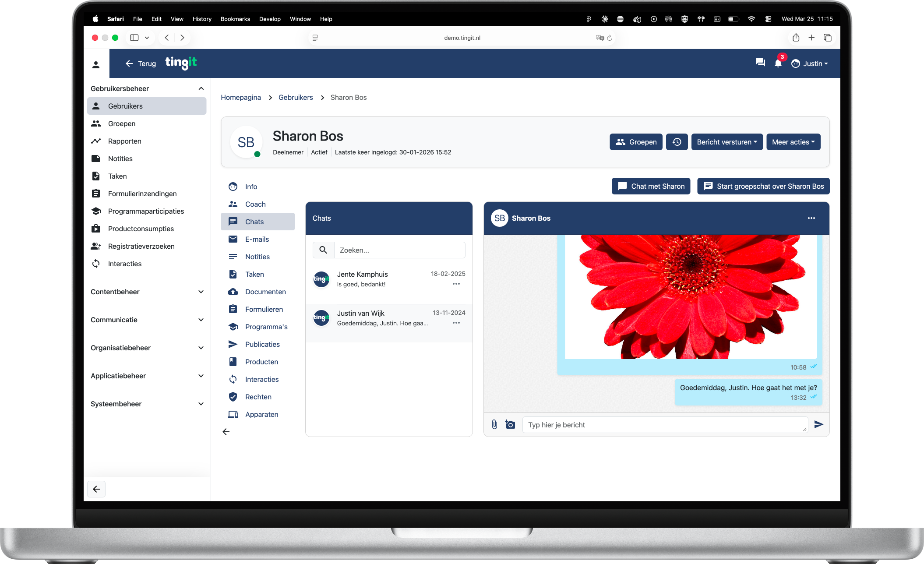924x564 pixels.
Task: Follow the Gebruikers breadcrumb link
Action: point(296,97)
